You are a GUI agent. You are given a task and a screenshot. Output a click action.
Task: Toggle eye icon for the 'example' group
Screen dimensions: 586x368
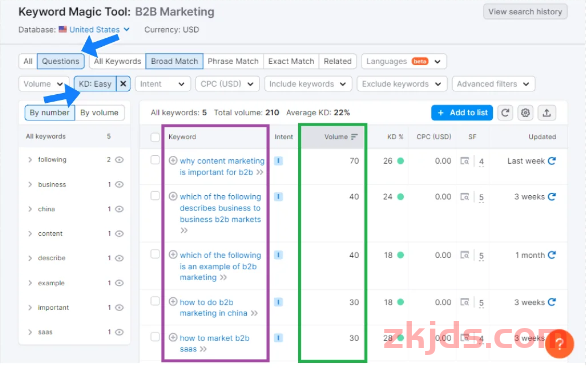coord(119,283)
